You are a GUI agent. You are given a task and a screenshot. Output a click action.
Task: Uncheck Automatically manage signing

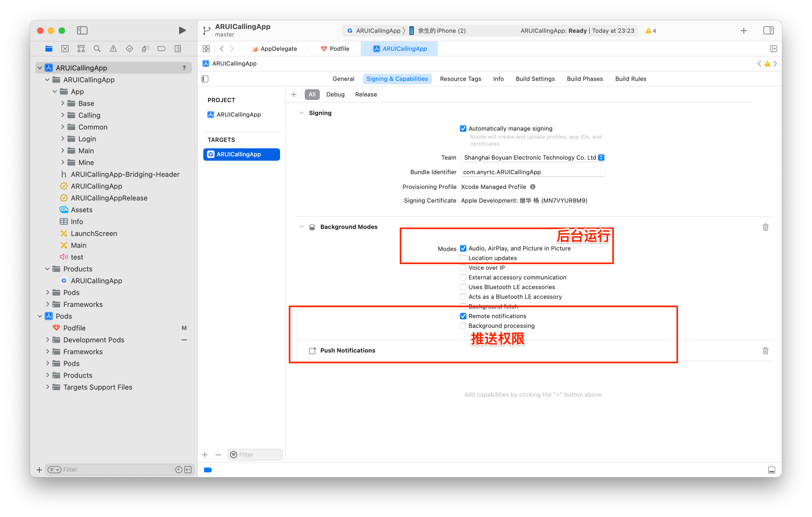463,128
